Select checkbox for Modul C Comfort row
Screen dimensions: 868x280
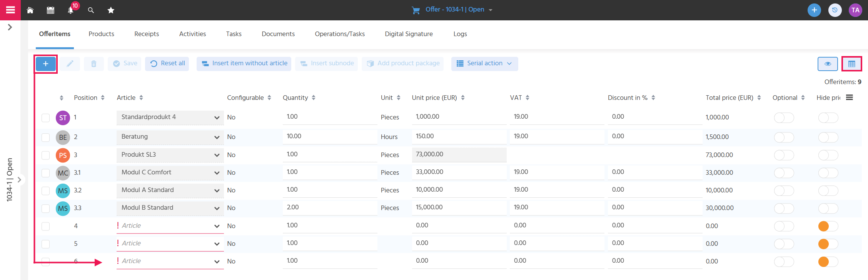coord(45,173)
